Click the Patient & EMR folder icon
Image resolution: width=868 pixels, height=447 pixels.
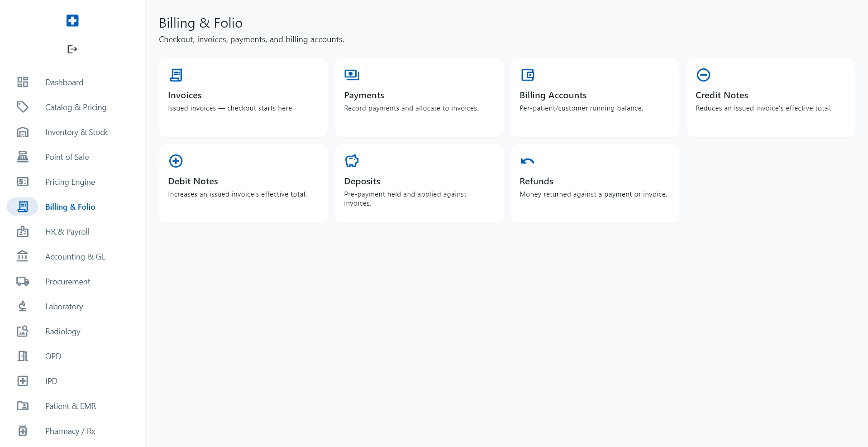click(23, 406)
